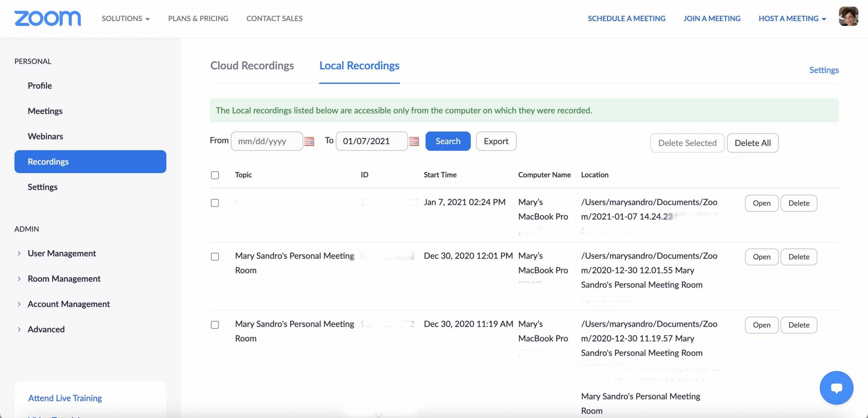The image size is (868, 418).
Task: Go to Meetings in sidebar
Action: (45, 111)
